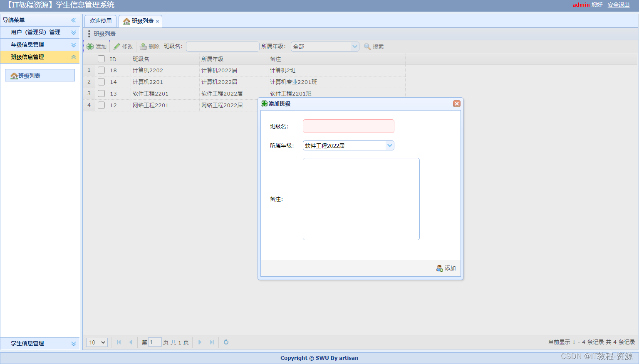Screen dimensions: 639x364
Task: Check the row for 计算机2202
Action: [x=101, y=70]
